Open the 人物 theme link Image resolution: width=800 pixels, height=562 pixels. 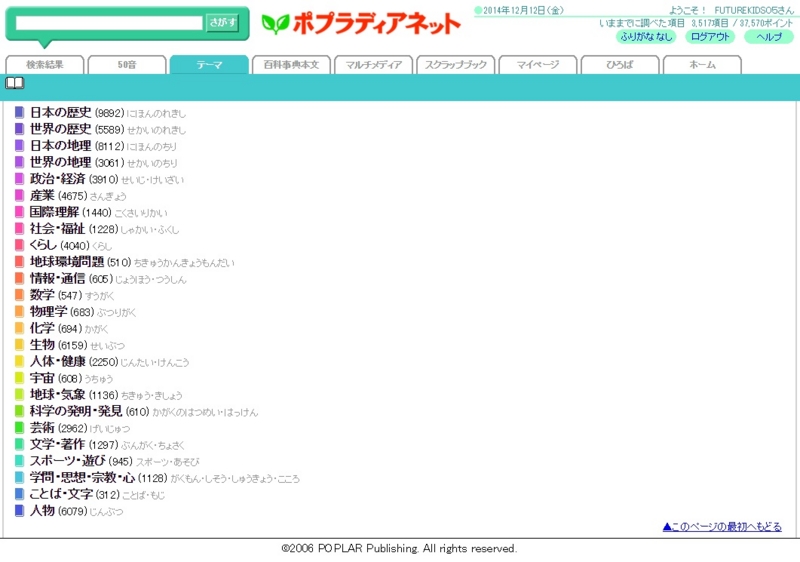point(42,510)
